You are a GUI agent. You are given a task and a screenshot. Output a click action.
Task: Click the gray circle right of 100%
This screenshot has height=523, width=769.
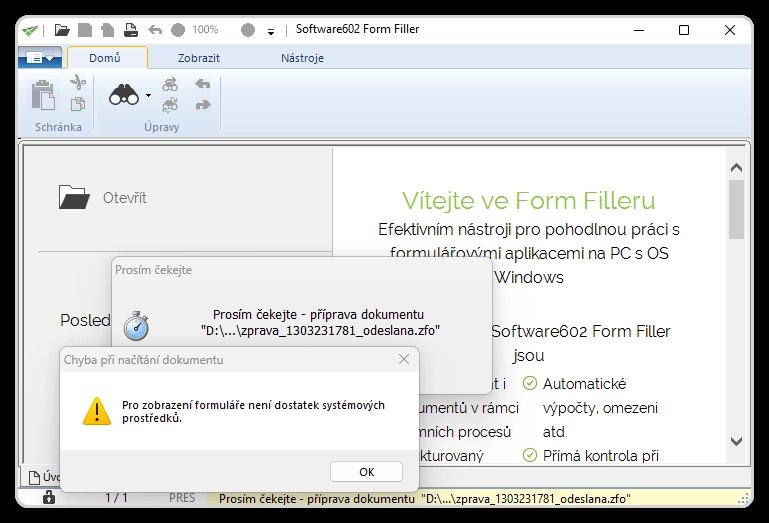(248, 30)
